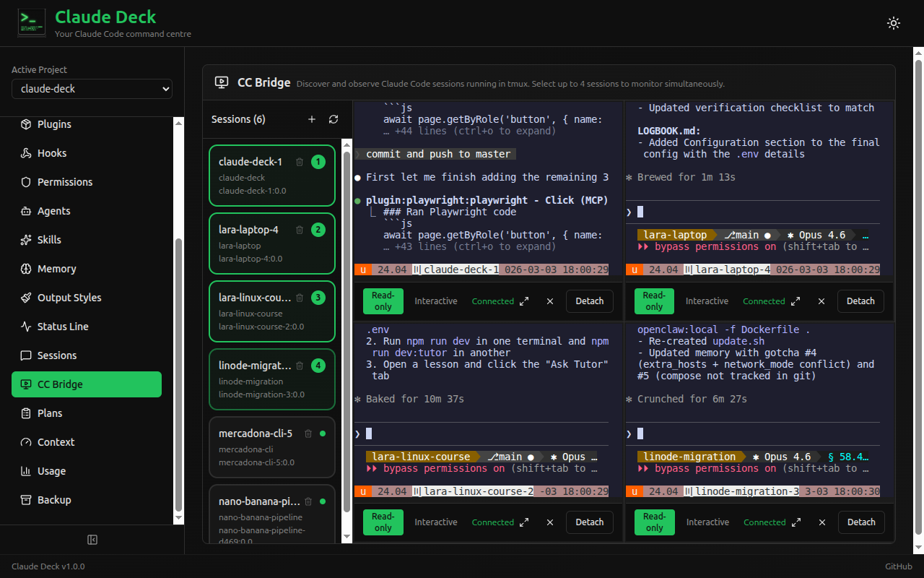Expand claude-deck-1 pane to fullscreen
The width and height of the screenshot is (924, 578).
[x=523, y=301]
